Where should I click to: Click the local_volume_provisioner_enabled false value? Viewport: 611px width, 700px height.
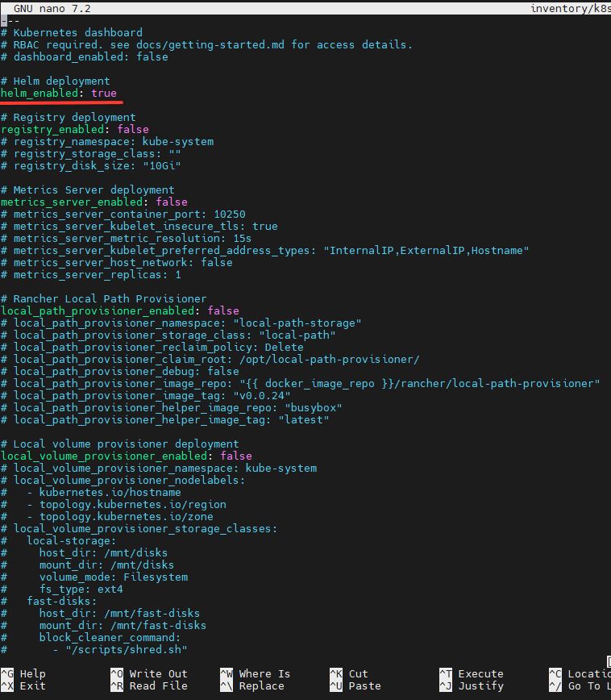pos(236,456)
